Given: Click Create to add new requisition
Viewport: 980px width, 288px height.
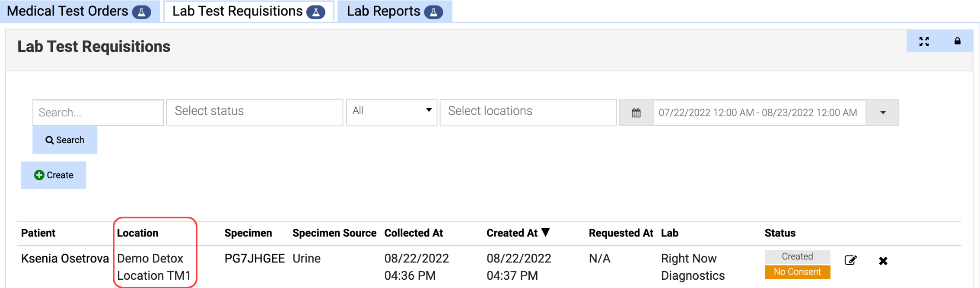Looking at the screenshot, I should (x=54, y=175).
